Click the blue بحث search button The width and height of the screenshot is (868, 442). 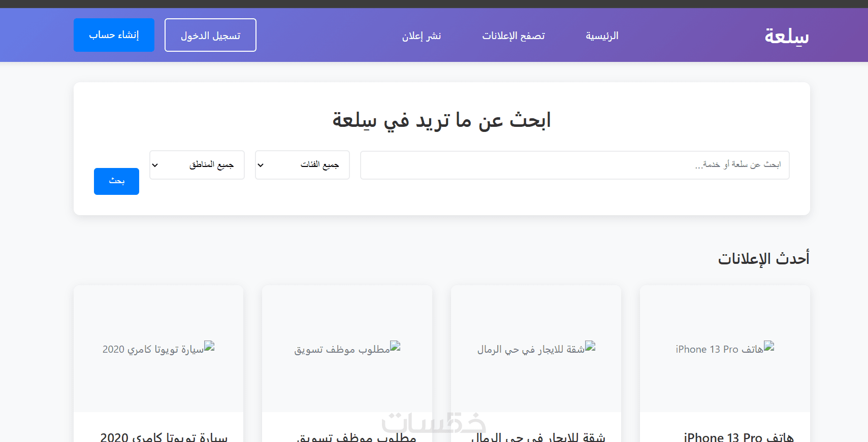tap(116, 181)
